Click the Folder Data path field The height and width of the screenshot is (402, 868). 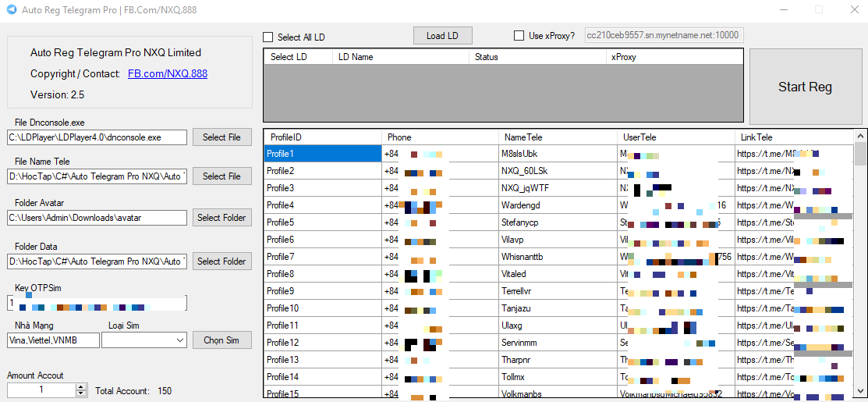97,261
